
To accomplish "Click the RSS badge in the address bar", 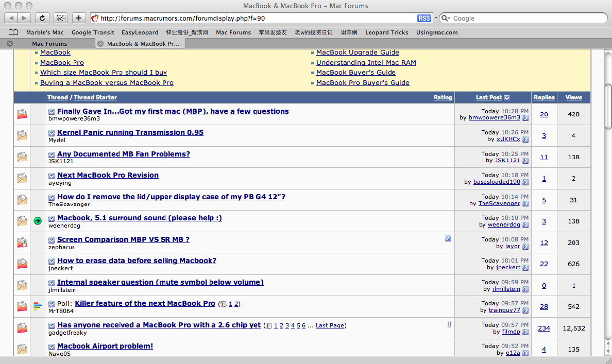I will 424,19.
